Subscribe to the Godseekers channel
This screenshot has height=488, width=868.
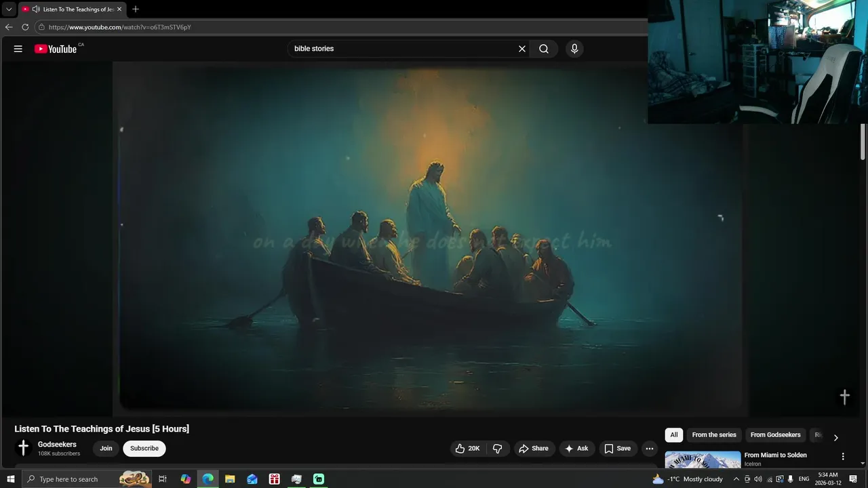144,449
